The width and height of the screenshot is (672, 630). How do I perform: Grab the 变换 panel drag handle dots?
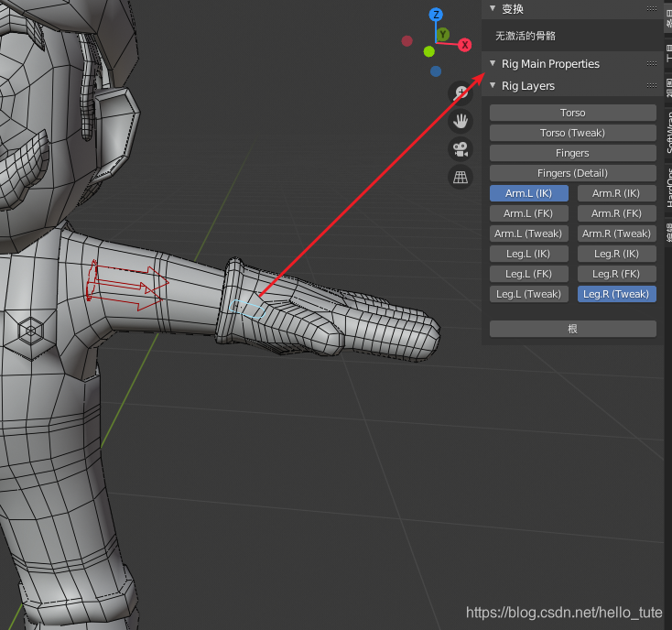click(652, 8)
